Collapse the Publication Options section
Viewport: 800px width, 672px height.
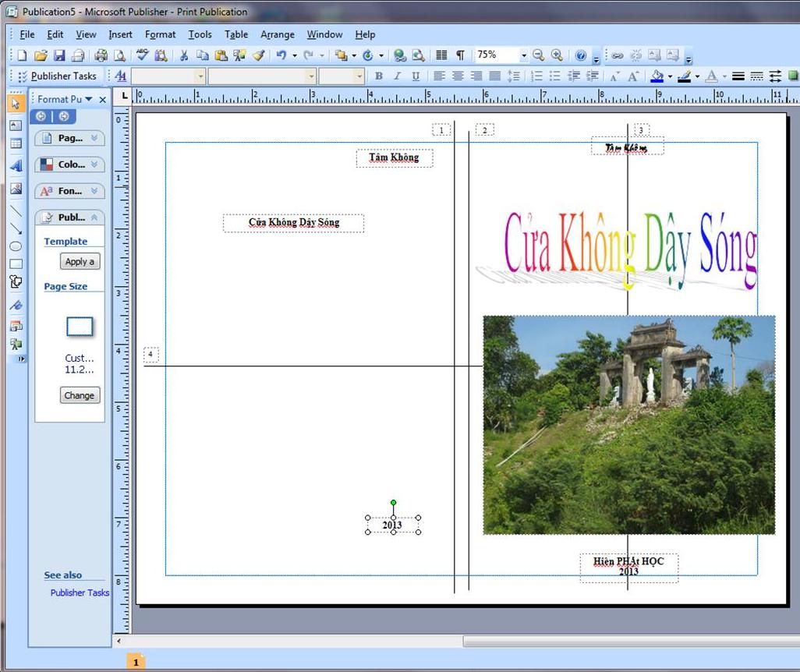(70, 218)
